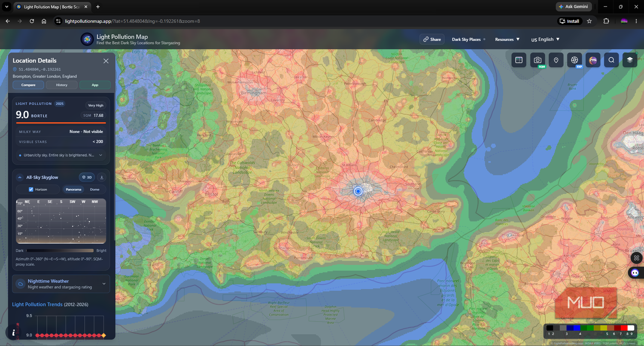Viewport: 644px width, 346px height.
Task: Close the Location Details panel
Action: 106,61
